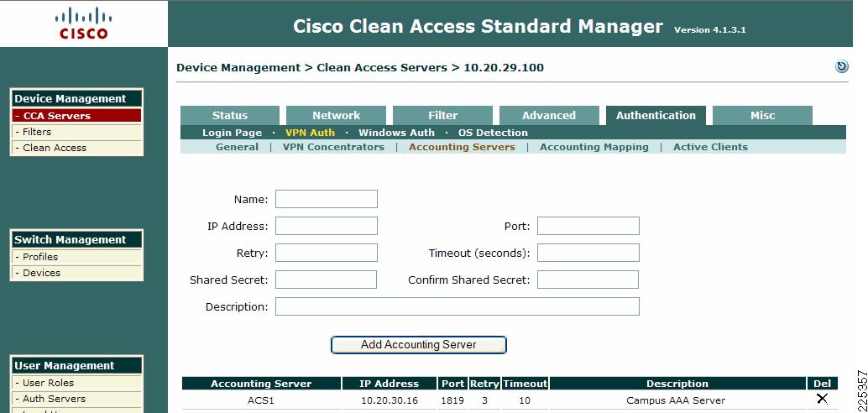
Task: Click the 10.20.29.100 breadcrumb text
Action: pos(503,67)
